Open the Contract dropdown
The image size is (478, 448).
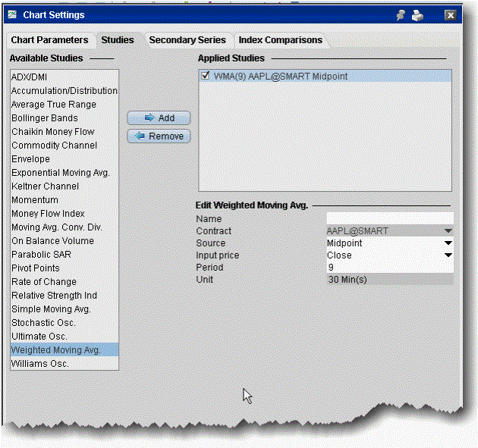[448, 230]
